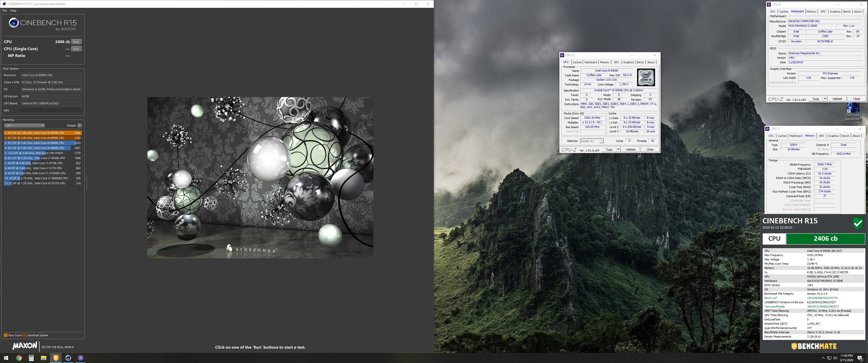
Task: Click the Cinebench title bar app icon
Action: click(4, 4)
